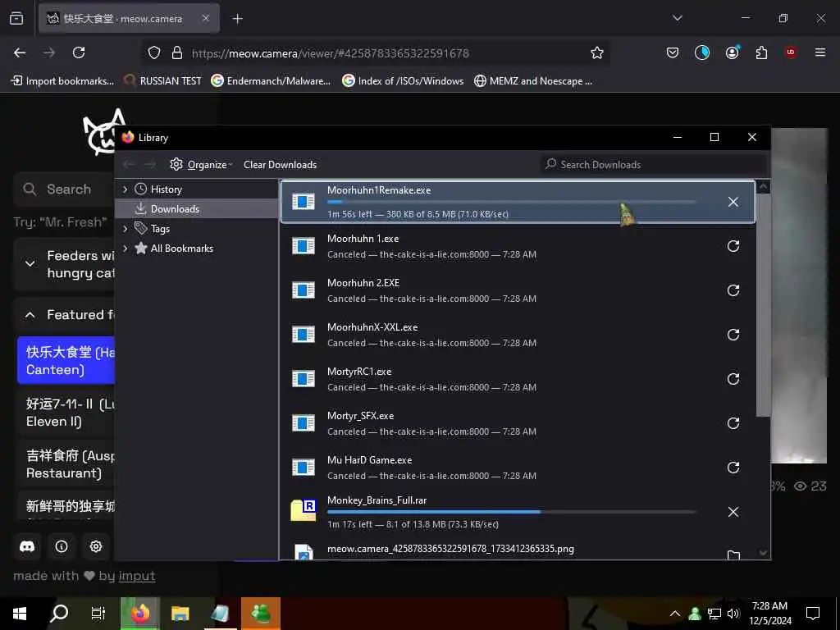This screenshot has height=630, width=840.
Task: Cancel the Monkey_Brains_Full.rar download
Action: click(x=733, y=512)
